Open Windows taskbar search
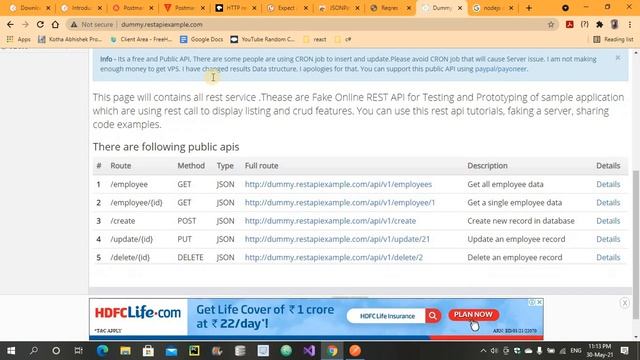 [34, 351]
